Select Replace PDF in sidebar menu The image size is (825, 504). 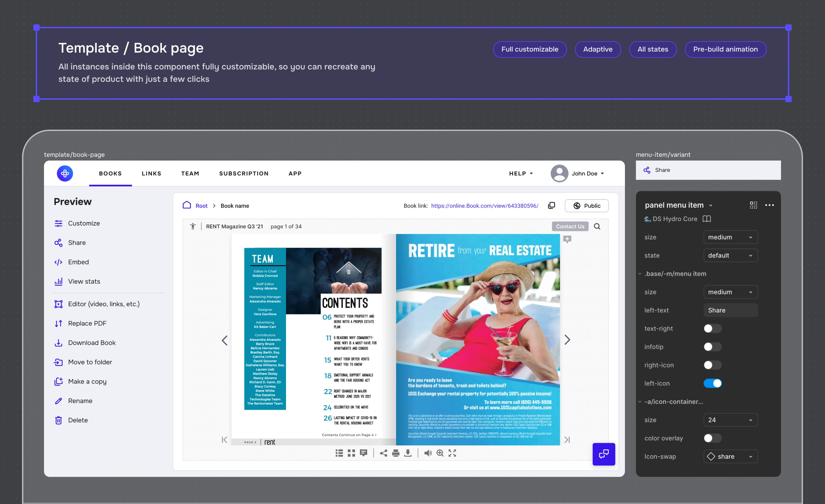(x=87, y=323)
